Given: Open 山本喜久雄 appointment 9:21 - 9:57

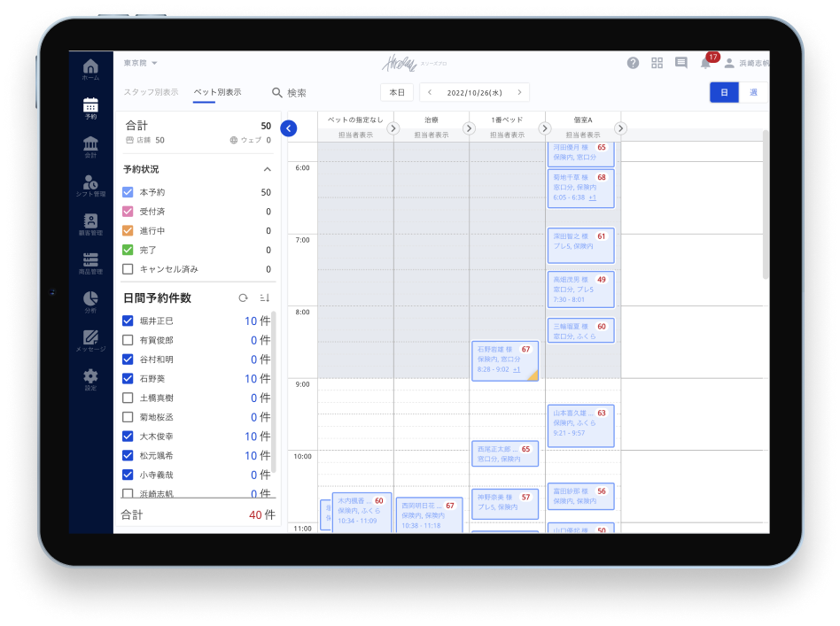Looking at the screenshot, I should [580, 426].
